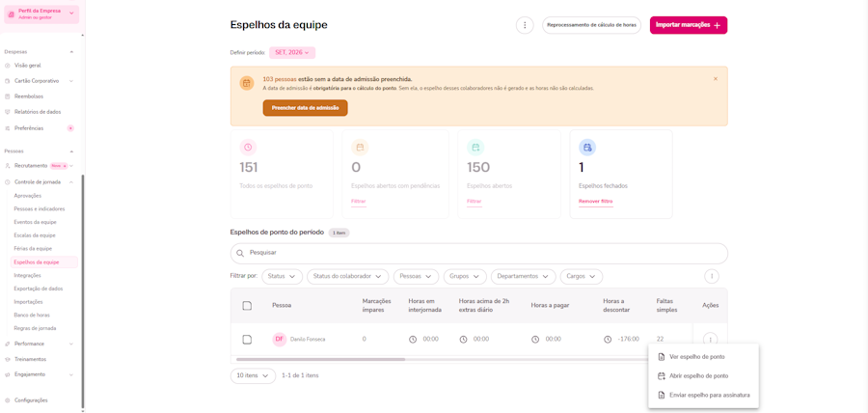This screenshot has height=413, width=868.
Task: Open Escalas da equipe
Action: click(x=35, y=235)
